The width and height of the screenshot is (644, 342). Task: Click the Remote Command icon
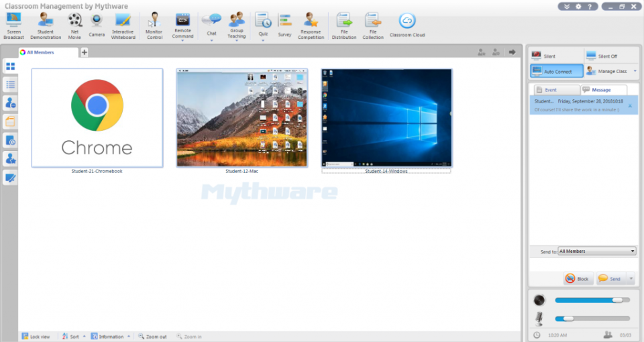(182, 20)
